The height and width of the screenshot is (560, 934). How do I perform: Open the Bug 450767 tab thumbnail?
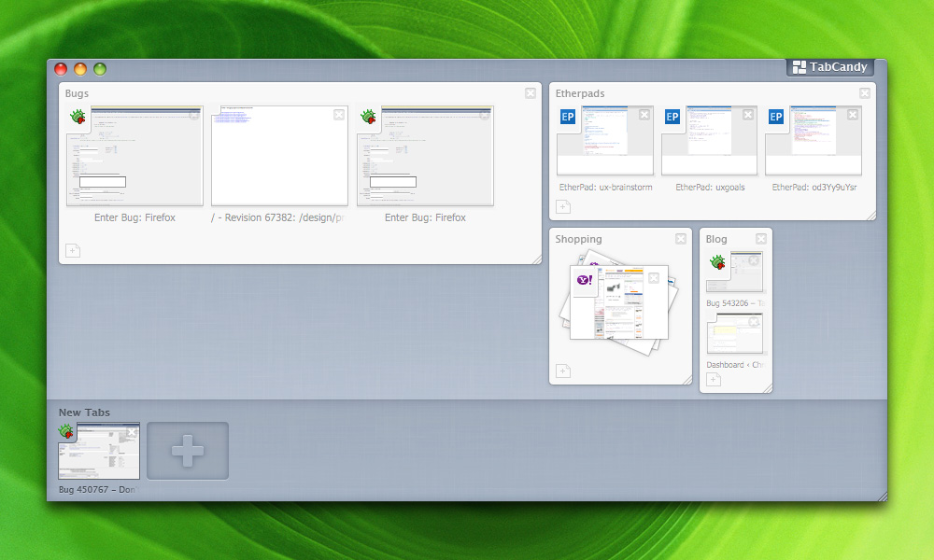pos(99,452)
